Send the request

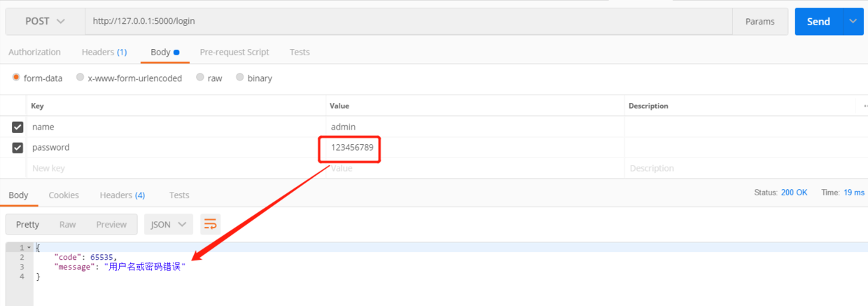(818, 22)
